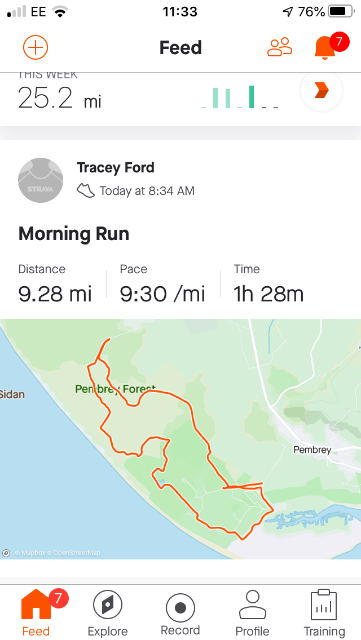Open the Pembrey Forest route map
The image size is (361, 640).
click(180, 439)
